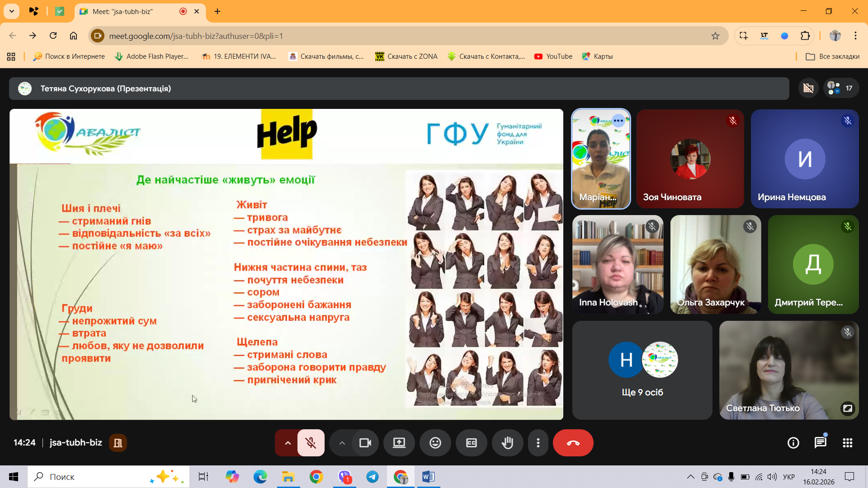Open the emoji reactions panel

click(435, 443)
